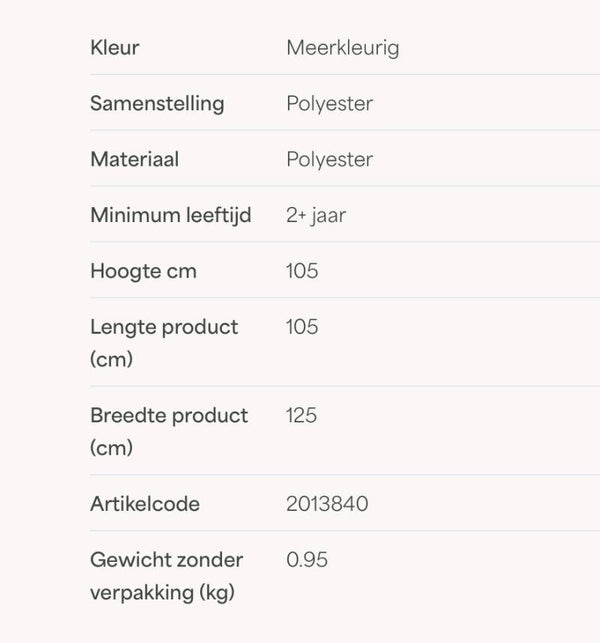Click the word verpakking in weight label
This screenshot has height=643, width=600.
142,593
